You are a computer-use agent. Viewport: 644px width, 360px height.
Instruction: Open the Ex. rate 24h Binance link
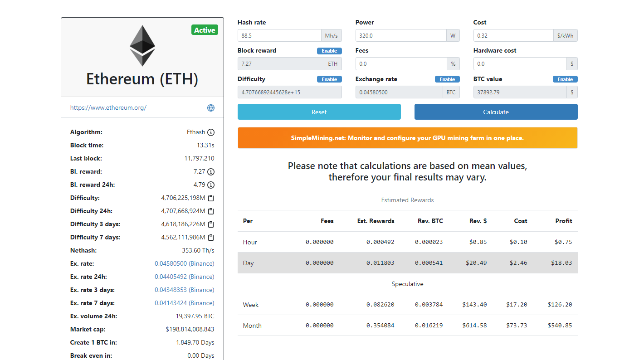(x=185, y=277)
